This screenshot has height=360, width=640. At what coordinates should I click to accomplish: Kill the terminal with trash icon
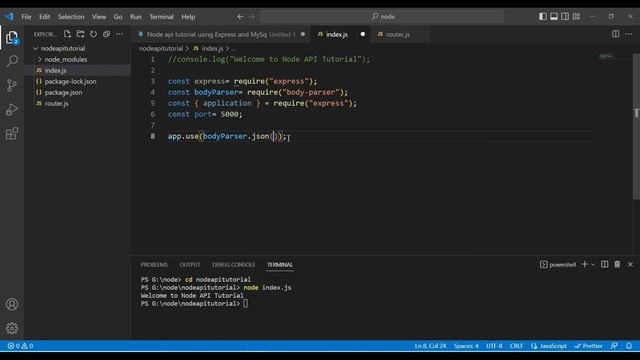[617, 264]
